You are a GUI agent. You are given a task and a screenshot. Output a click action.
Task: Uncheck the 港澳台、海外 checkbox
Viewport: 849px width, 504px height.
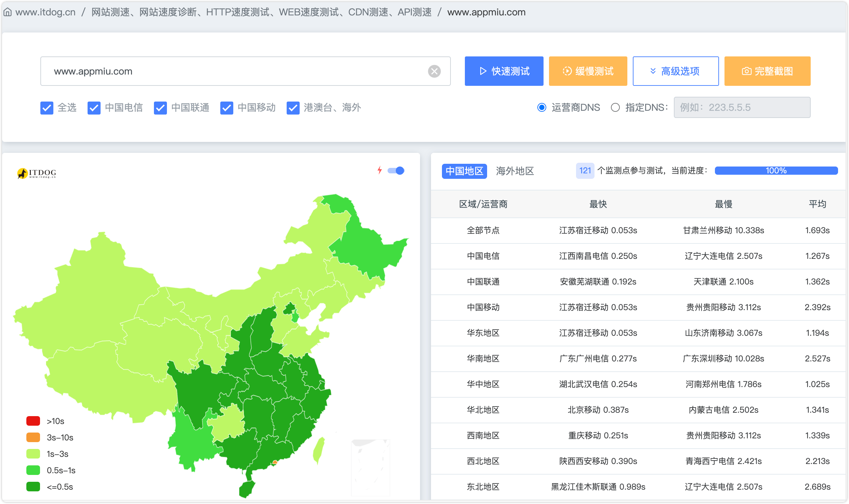pos(293,108)
